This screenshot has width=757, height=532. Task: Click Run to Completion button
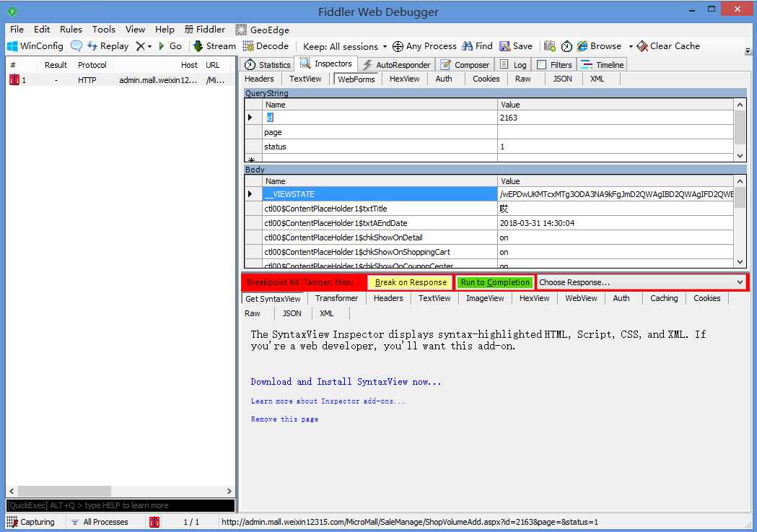coord(495,282)
